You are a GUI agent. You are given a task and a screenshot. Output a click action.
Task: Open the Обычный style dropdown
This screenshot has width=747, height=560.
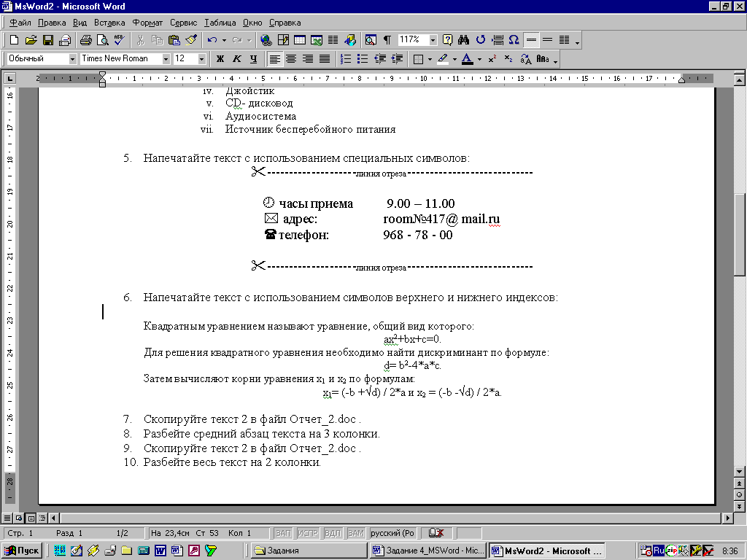click(72, 59)
